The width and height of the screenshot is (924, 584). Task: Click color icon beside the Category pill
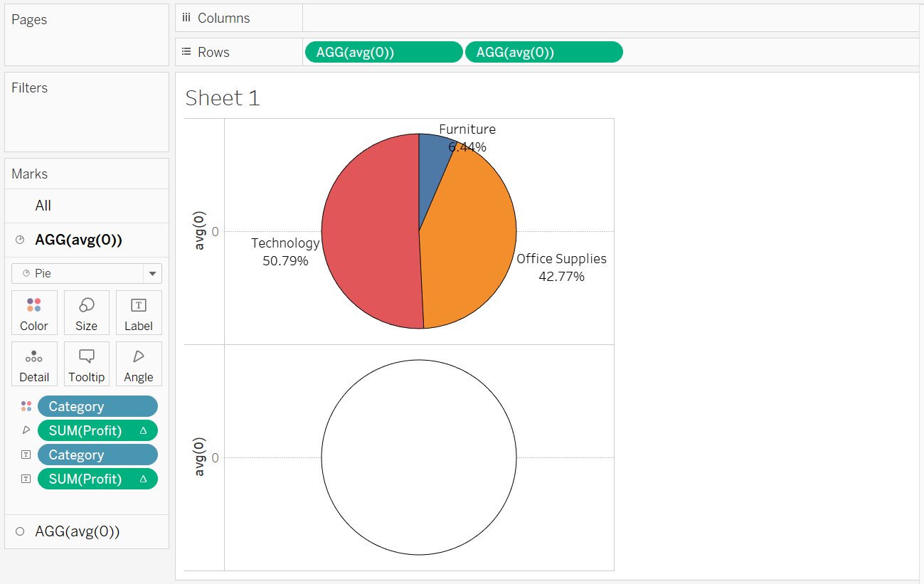[x=26, y=406]
